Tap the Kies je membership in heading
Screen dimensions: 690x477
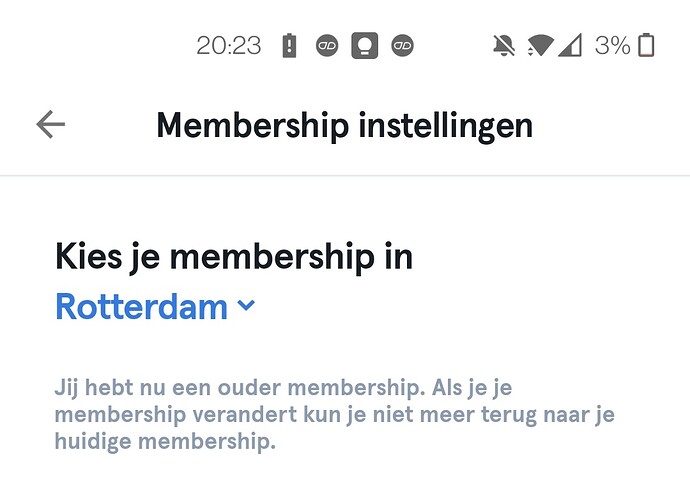point(234,257)
